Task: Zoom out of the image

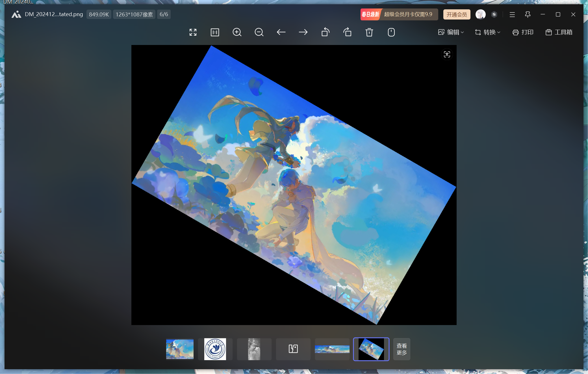Action: click(259, 32)
